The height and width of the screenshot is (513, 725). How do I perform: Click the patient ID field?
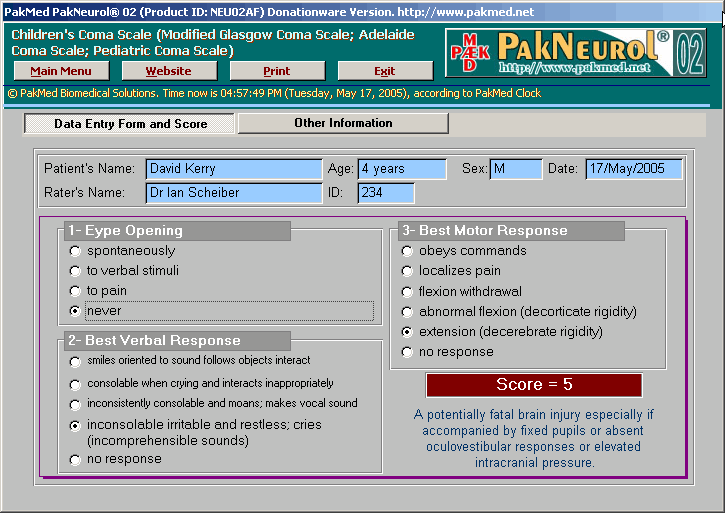386,193
